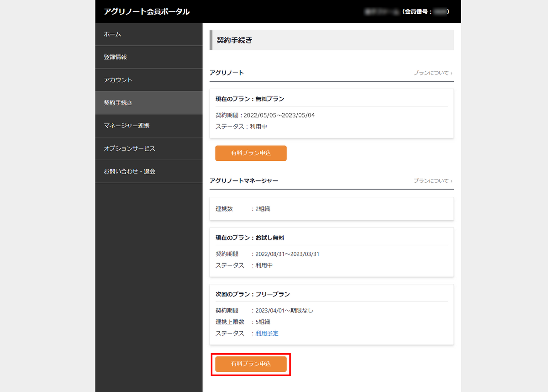
Task: Click the アグリノート section heading above 無料プラン
Action: (227, 73)
